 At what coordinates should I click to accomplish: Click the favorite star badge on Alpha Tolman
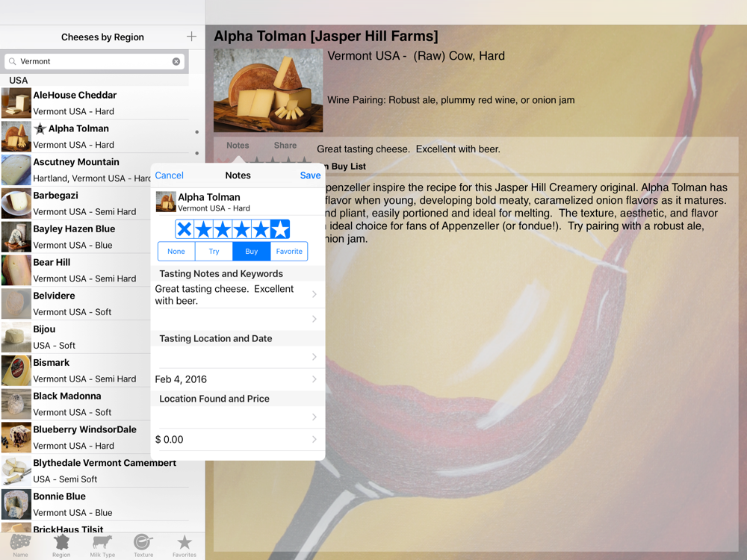(40, 128)
